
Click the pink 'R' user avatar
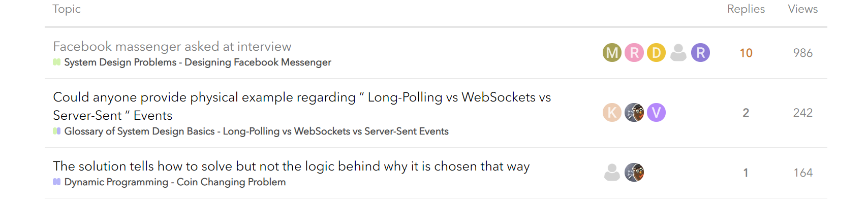634,53
